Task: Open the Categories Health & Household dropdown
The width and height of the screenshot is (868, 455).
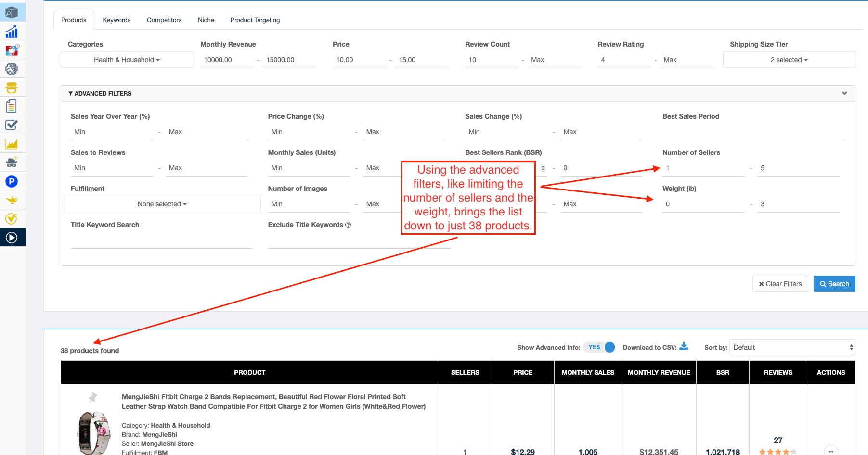Action: click(127, 60)
